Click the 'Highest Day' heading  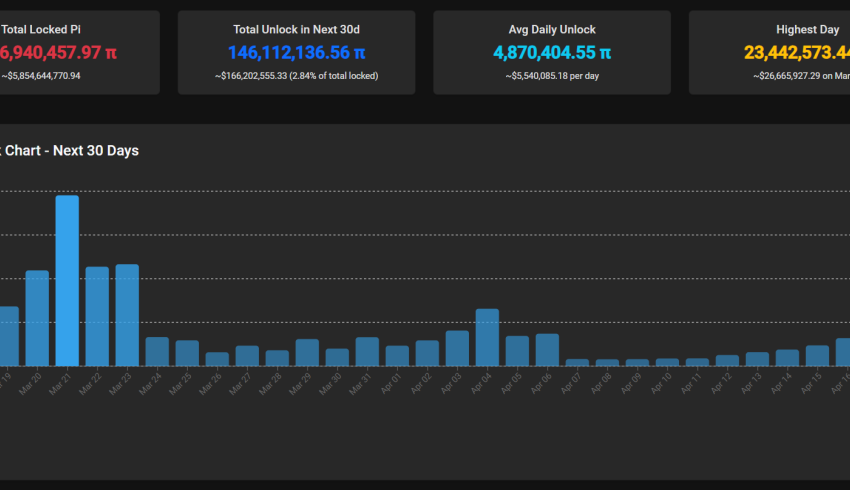pos(807,29)
